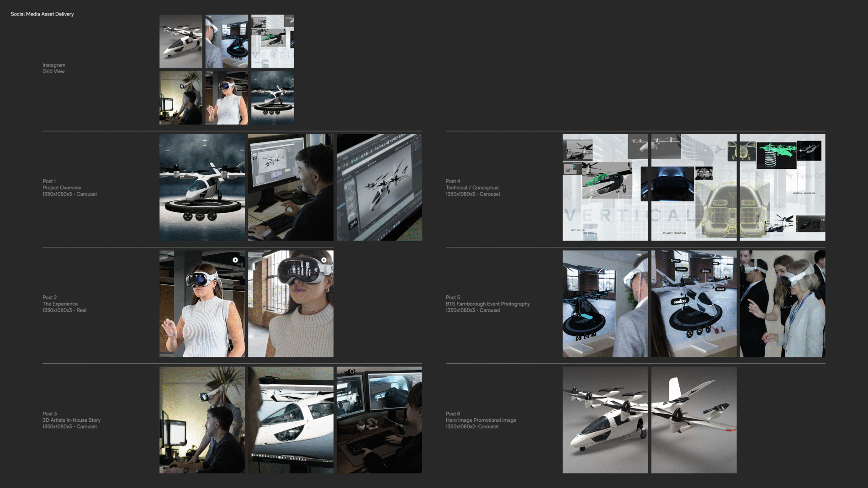This screenshot has height=488, width=868.
Task: Click the top-left aircraft tile in Instagram grid
Action: pos(180,41)
